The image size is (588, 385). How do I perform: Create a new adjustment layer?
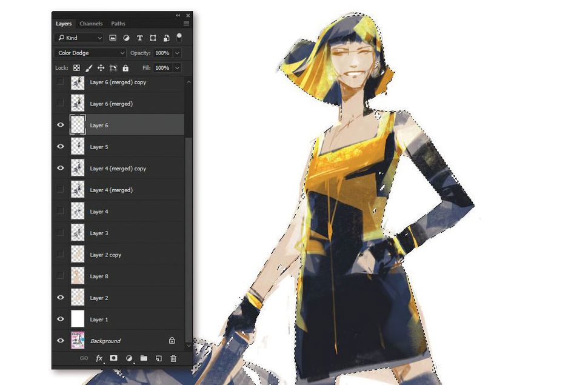coord(128,358)
